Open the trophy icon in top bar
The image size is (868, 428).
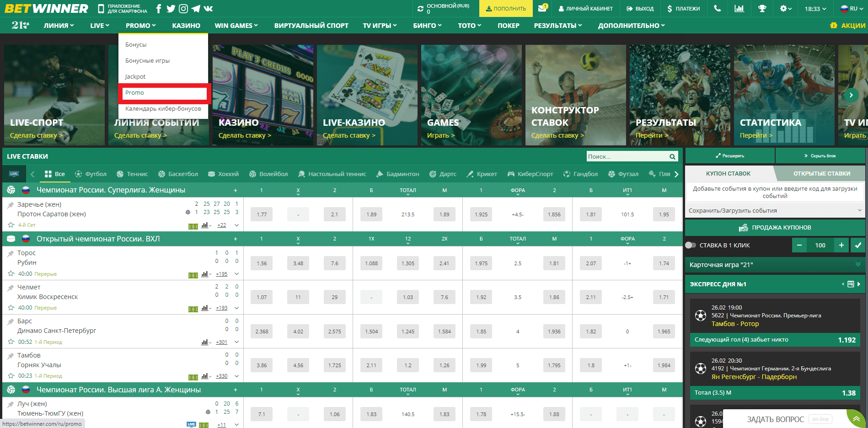coord(762,9)
